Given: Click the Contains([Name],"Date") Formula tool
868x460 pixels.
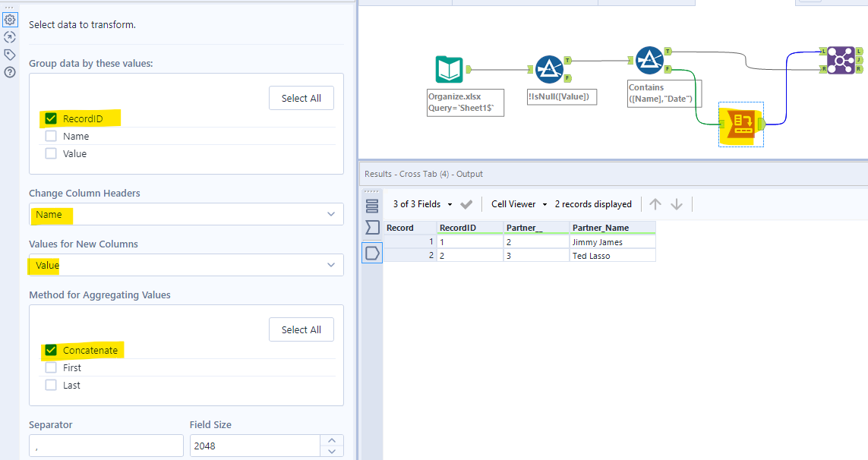Looking at the screenshot, I should 649,59.
